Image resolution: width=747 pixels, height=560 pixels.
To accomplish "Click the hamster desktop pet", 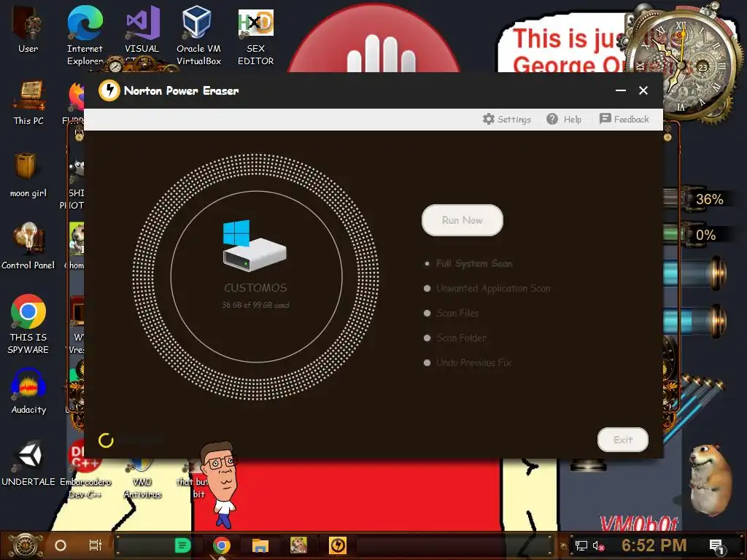I will coord(711,478).
